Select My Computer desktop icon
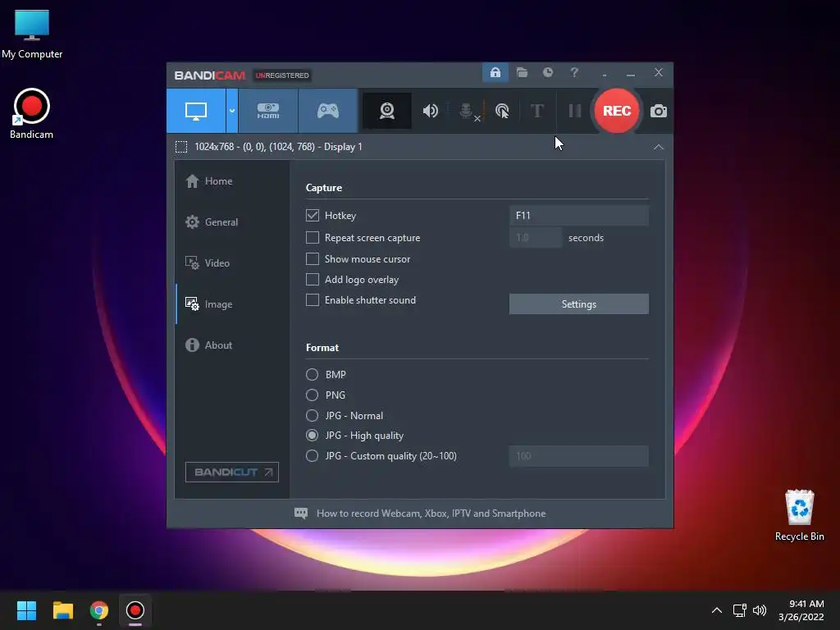The height and width of the screenshot is (630, 840). click(x=32, y=33)
